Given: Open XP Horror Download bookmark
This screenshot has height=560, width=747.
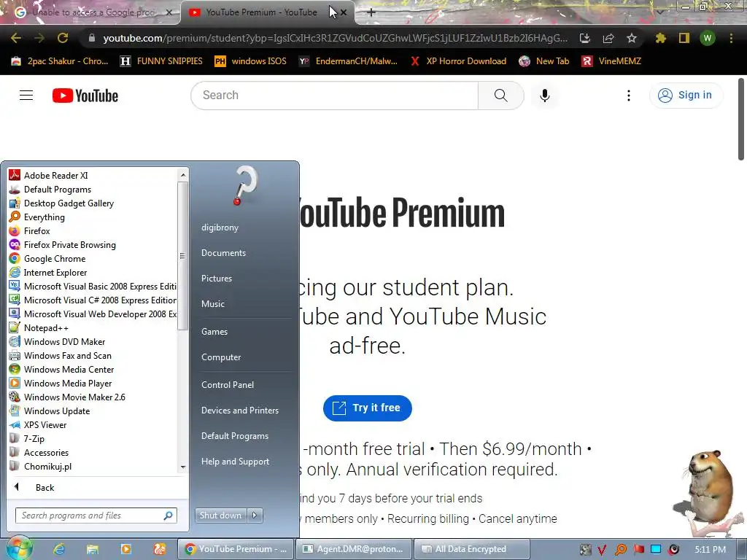Looking at the screenshot, I should point(458,61).
